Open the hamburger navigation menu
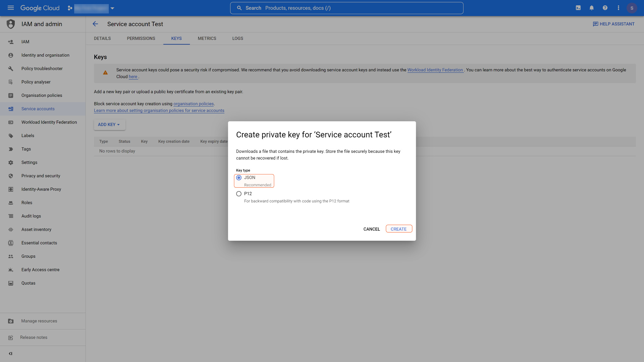Screen dimensions: 644x362 [x=11, y=8]
